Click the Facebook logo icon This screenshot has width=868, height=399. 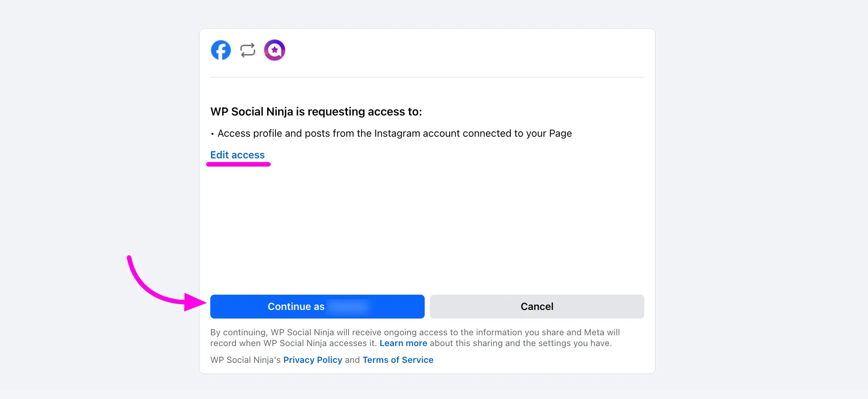pyautogui.click(x=221, y=50)
